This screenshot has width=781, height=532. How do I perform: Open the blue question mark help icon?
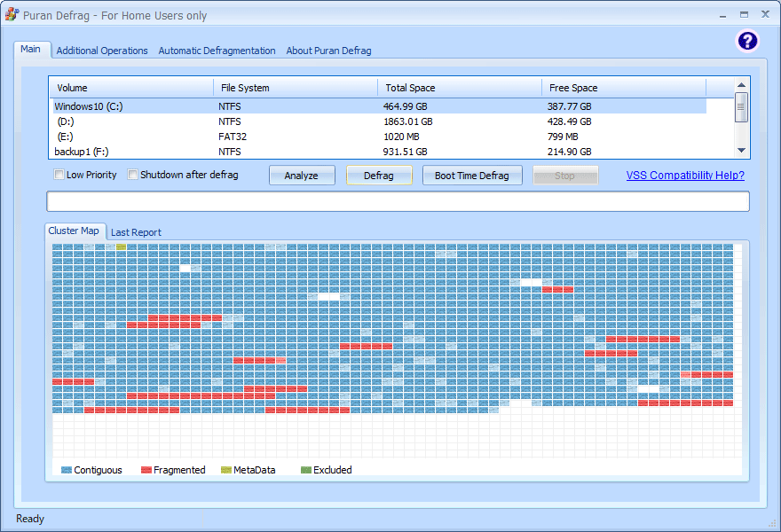click(747, 41)
